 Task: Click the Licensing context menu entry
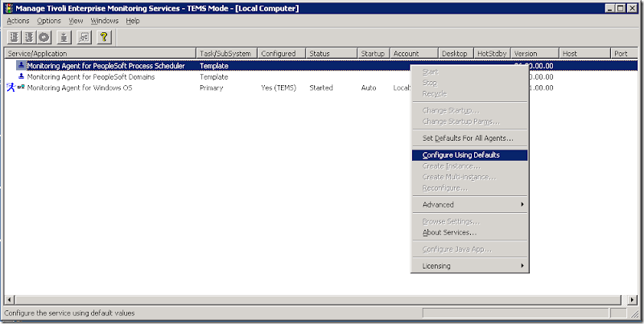470,266
